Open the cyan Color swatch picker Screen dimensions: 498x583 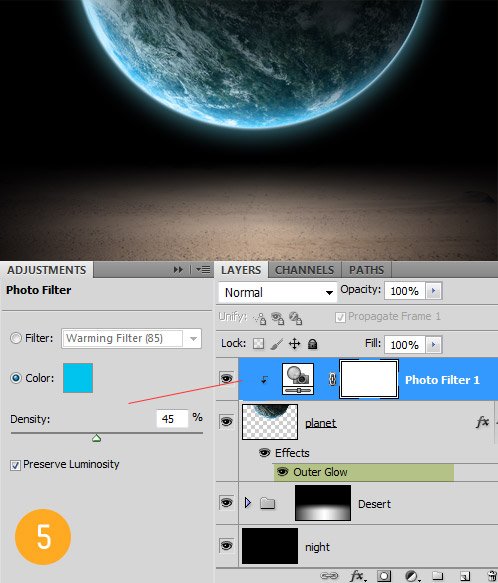point(78,378)
